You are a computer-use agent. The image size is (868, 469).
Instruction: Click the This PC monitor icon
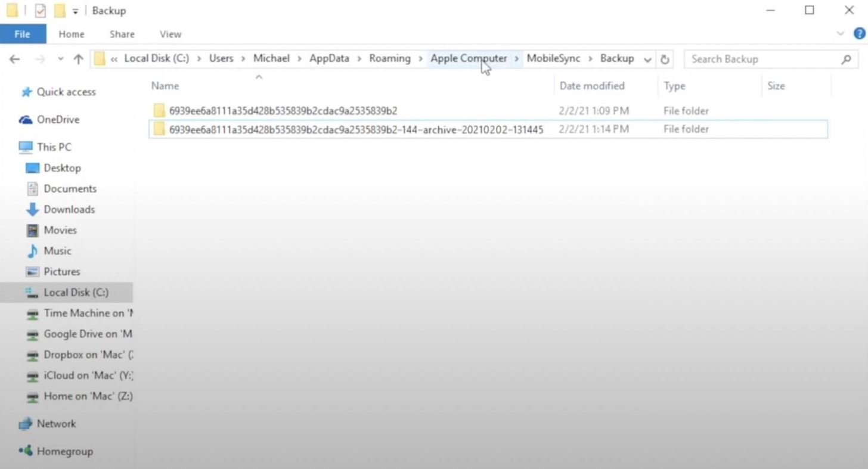pyautogui.click(x=26, y=147)
